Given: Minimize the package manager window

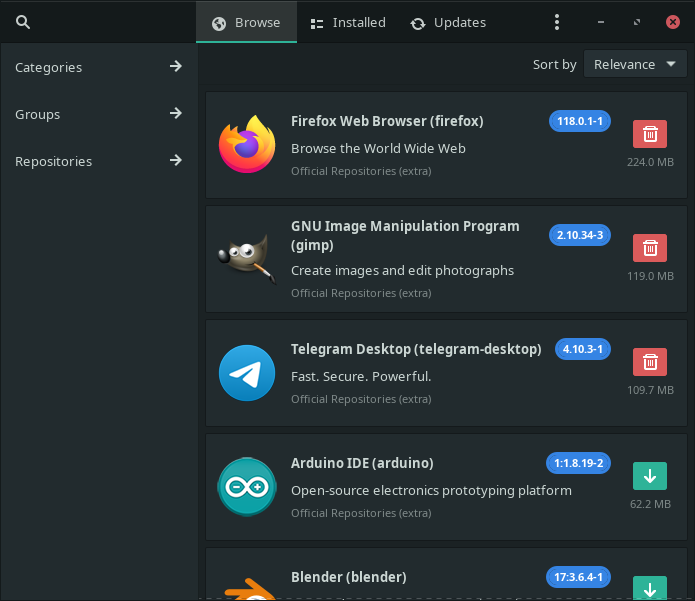Looking at the screenshot, I should point(601,22).
